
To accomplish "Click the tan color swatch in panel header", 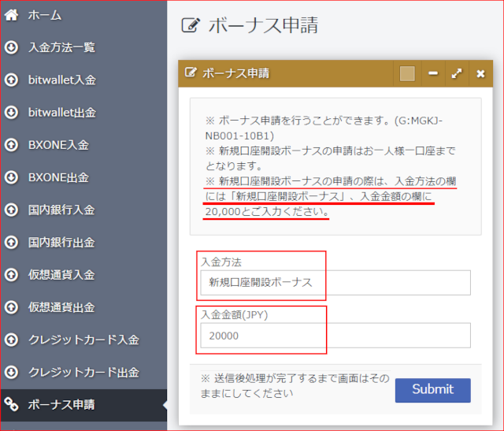I will [407, 74].
